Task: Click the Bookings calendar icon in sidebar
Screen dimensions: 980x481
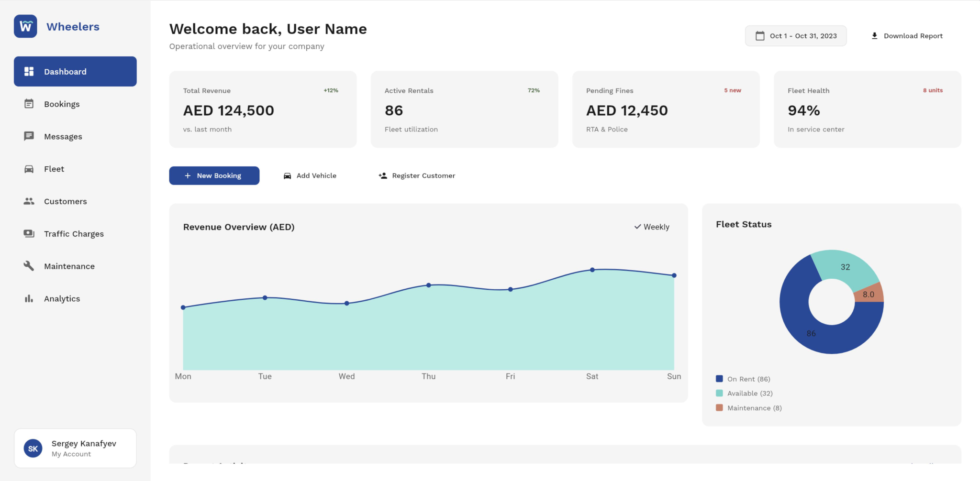Action: coord(29,104)
